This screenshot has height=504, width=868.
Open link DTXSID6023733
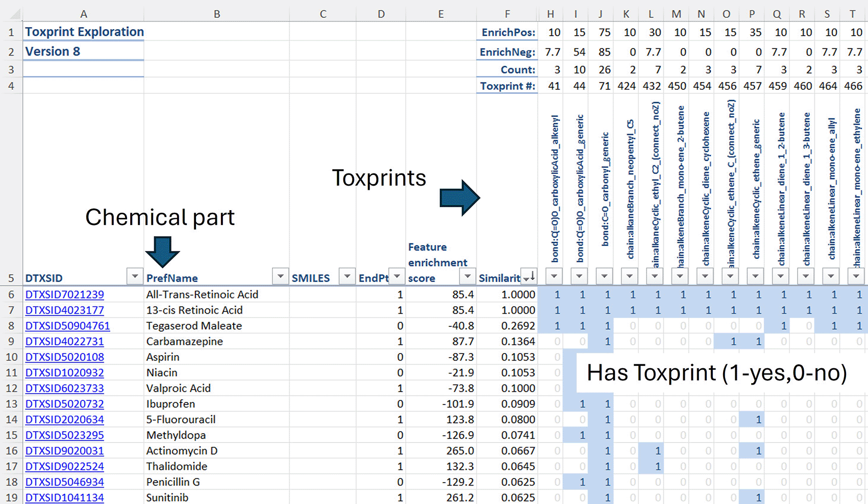pyautogui.click(x=65, y=388)
